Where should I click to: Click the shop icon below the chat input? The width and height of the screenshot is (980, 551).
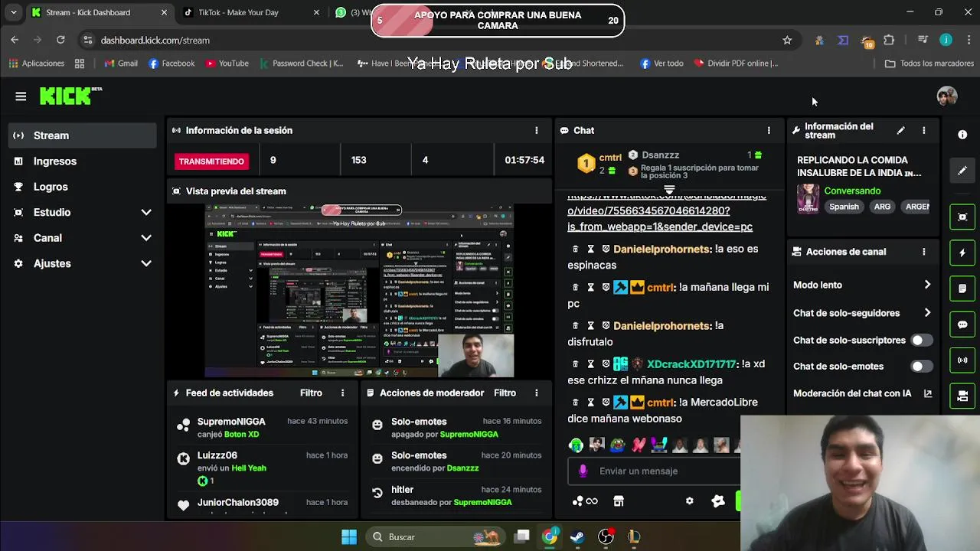(619, 501)
